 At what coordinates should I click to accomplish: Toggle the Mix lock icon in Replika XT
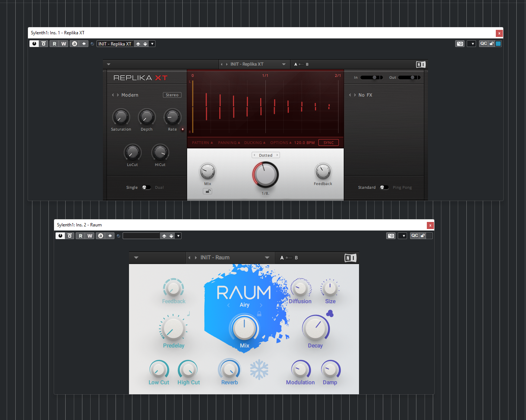pyautogui.click(x=208, y=191)
